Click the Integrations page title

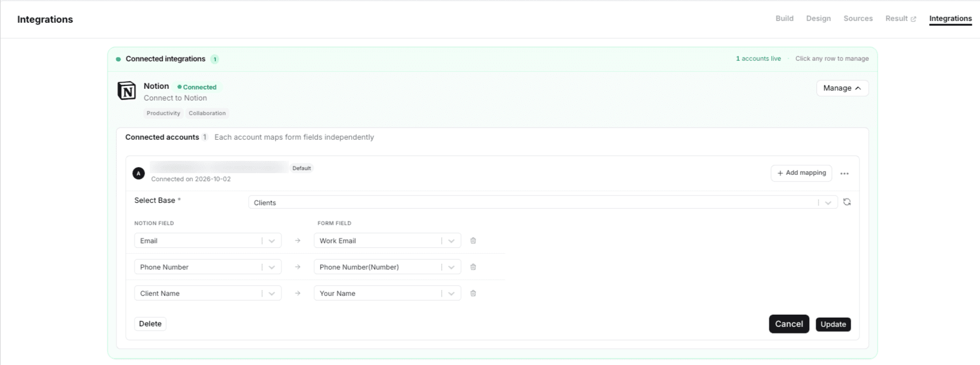45,19
